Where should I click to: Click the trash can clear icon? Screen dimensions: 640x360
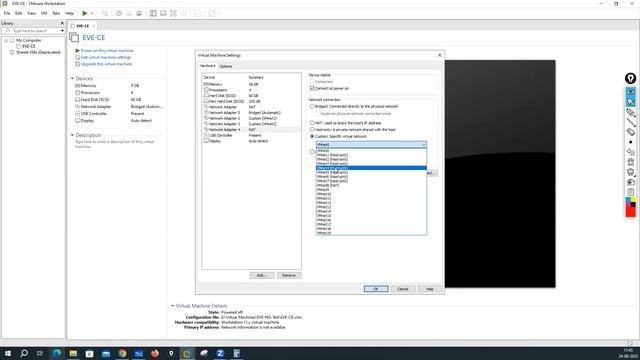pos(631,162)
